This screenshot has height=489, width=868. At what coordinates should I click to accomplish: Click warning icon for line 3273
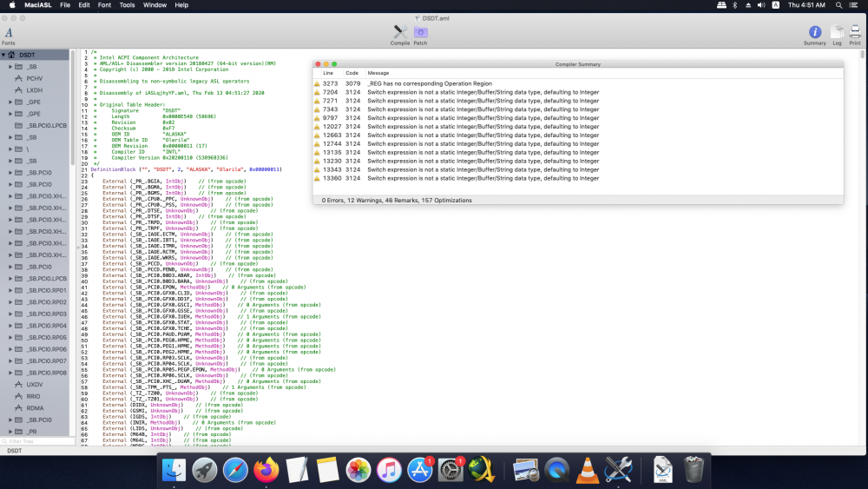point(317,83)
